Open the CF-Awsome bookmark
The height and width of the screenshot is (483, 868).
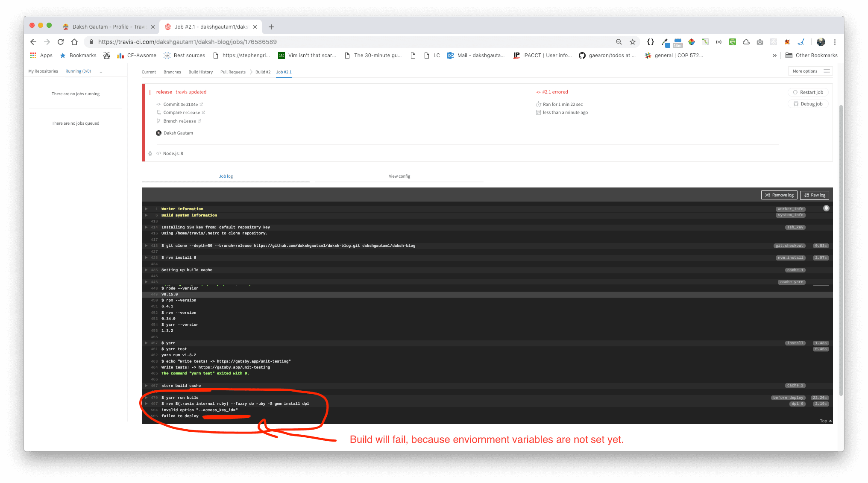tap(137, 56)
